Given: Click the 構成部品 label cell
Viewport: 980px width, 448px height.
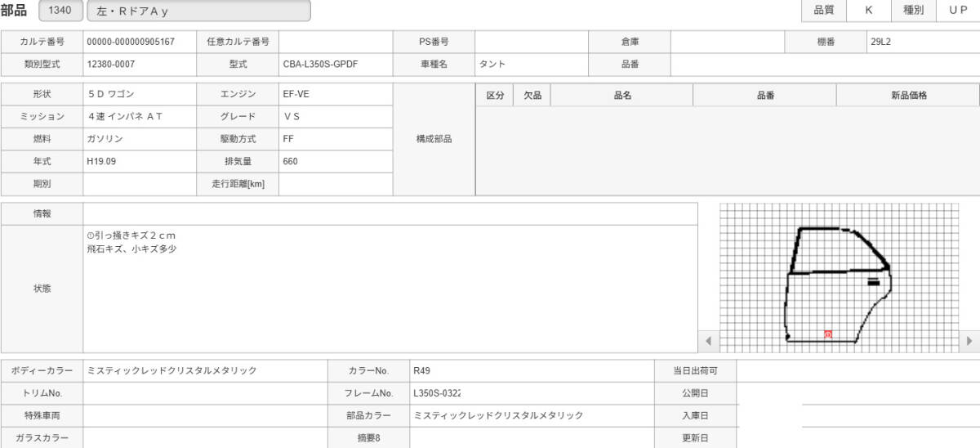Looking at the screenshot, I should coord(434,139).
